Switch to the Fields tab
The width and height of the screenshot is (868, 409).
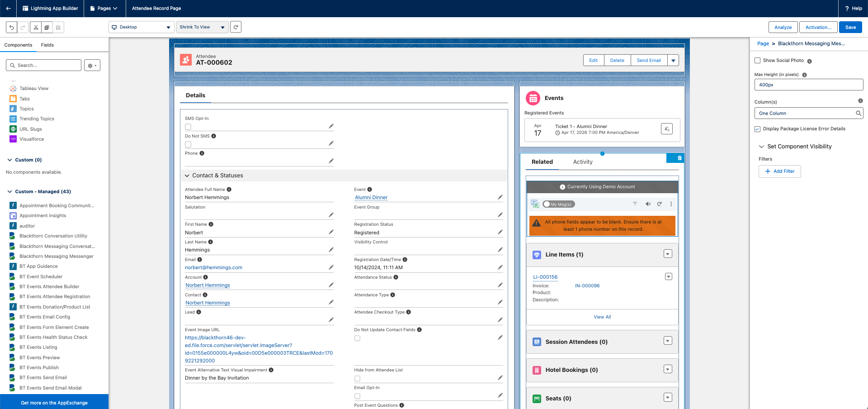[x=47, y=45]
